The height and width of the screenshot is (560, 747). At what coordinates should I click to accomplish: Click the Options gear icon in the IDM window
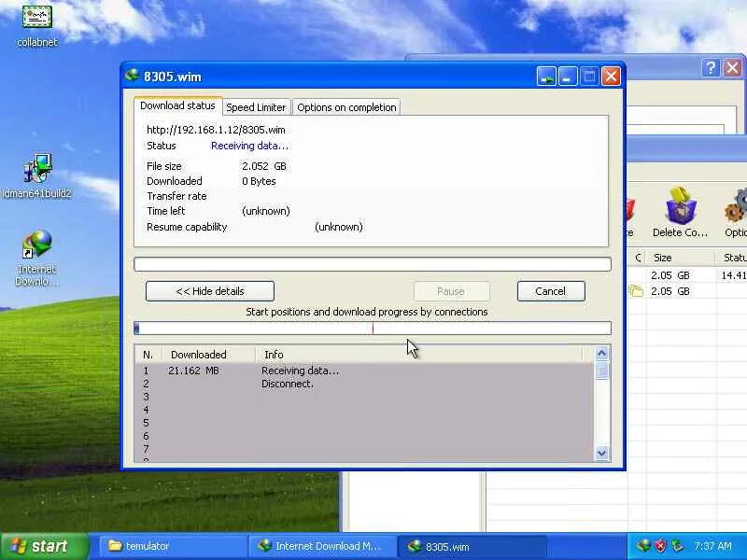pyautogui.click(x=737, y=205)
